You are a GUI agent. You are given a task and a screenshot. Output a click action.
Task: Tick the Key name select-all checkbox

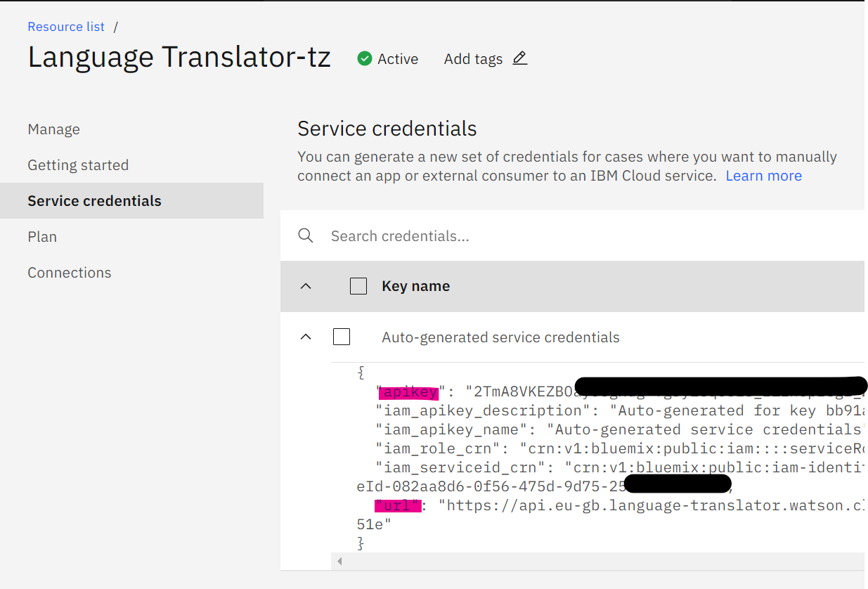pos(358,286)
